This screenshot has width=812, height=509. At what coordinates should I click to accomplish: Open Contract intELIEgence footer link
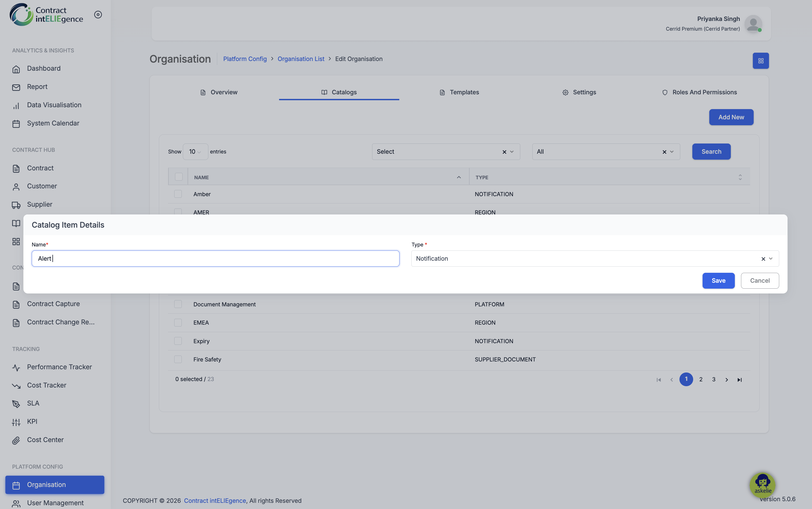coord(215,501)
